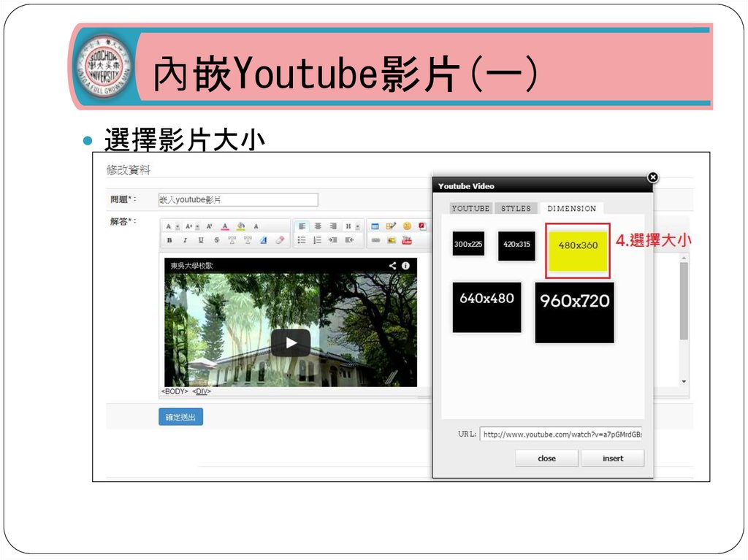Click the blue 確定送出 submit button
748x560 pixels.
point(180,417)
